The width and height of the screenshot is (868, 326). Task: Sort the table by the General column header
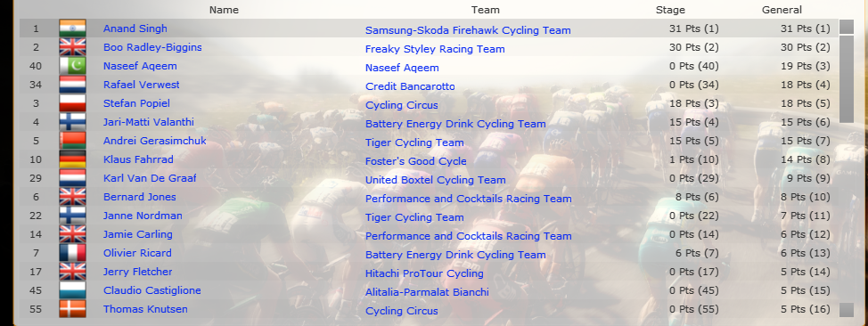click(x=782, y=10)
